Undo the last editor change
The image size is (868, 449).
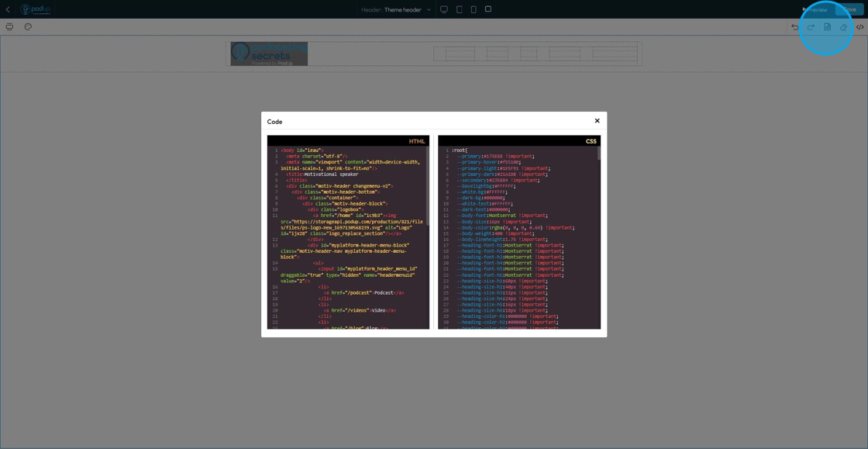click(x=795, y=27)
